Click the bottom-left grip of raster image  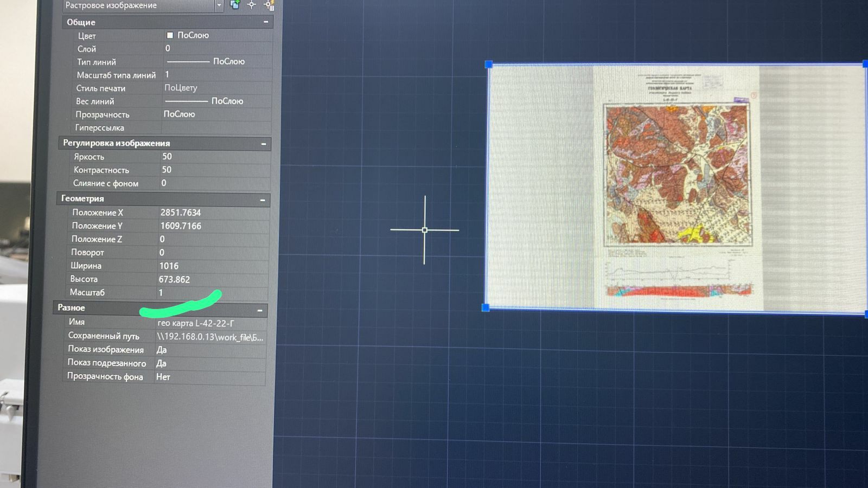point(486,307)
